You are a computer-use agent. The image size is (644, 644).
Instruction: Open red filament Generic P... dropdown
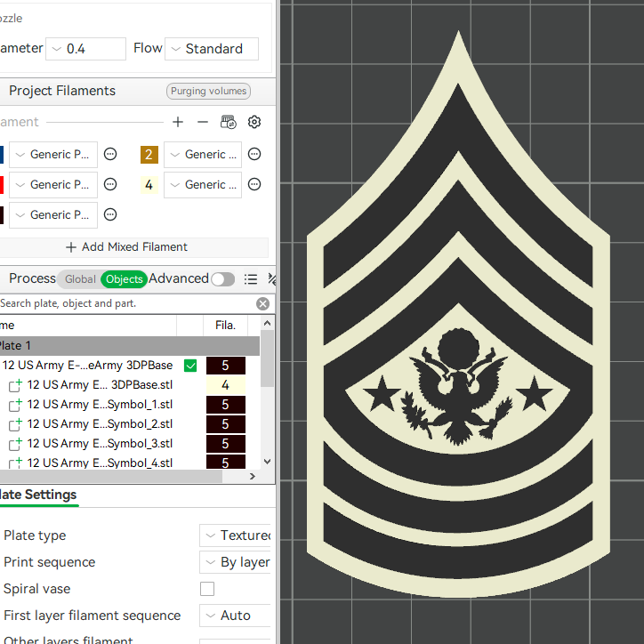pyautogui.click(x=53, y=184)
